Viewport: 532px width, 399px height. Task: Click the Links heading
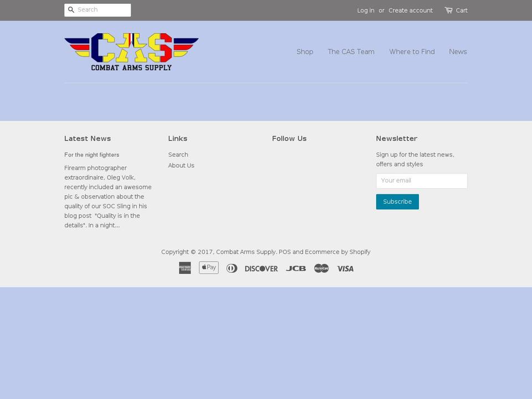178,139
